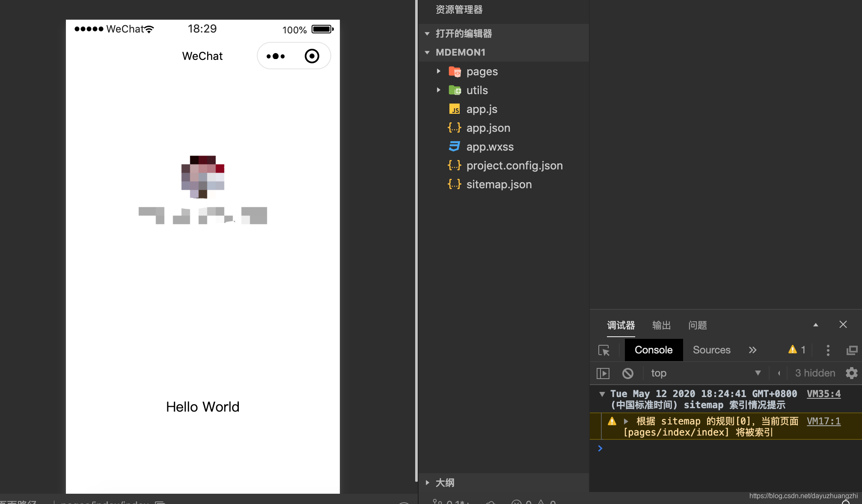Switch to the 输出 tab
Image resolution: width=862 pixels, height=504 pixels.
click(661, 325)
